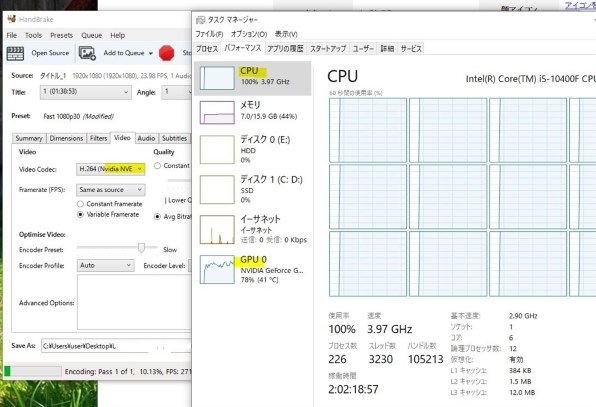Viewport: 596px width, 407px height.
Task: Expand the Add to Queue dropdown arrow
Action: (x=151, y=54)
